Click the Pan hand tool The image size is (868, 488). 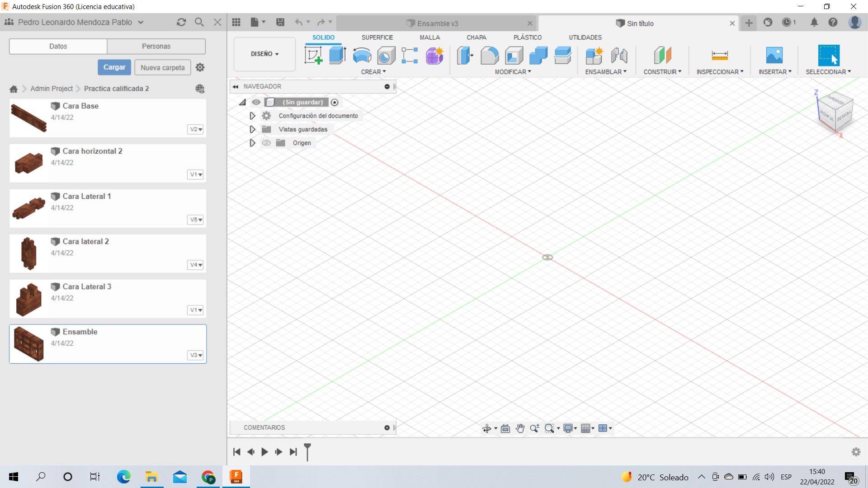coord(520,428)
